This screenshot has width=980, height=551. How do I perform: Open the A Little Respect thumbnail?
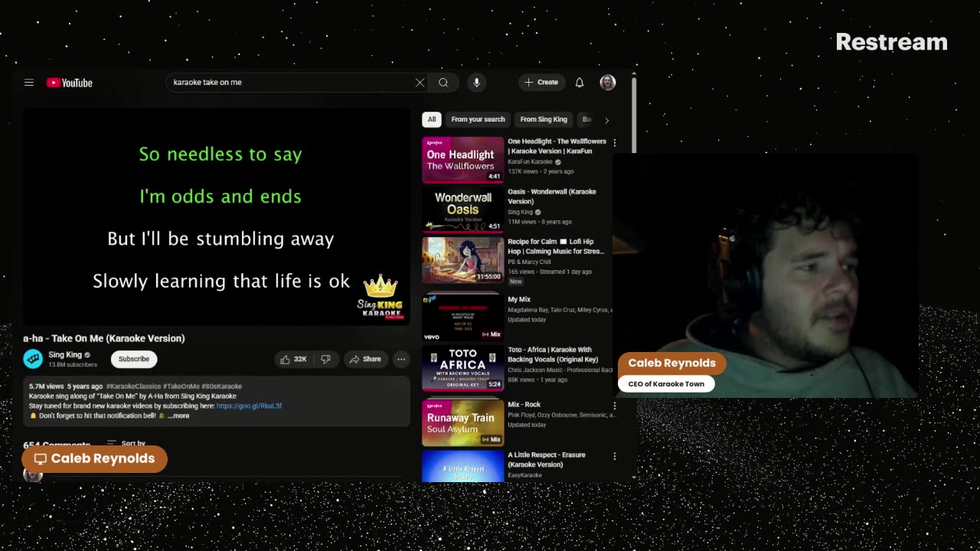(463, 466)
